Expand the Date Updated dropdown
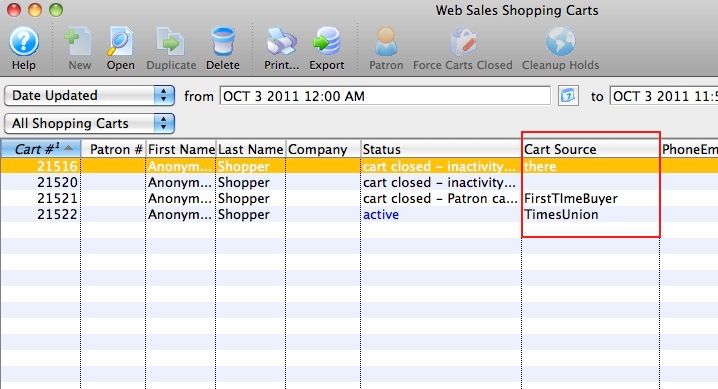This screenshot has height=389, width=718. tap(90, 96)
